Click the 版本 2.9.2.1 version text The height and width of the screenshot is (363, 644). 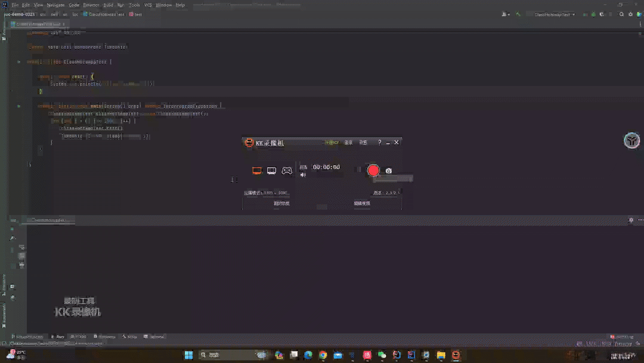(386, 193)
